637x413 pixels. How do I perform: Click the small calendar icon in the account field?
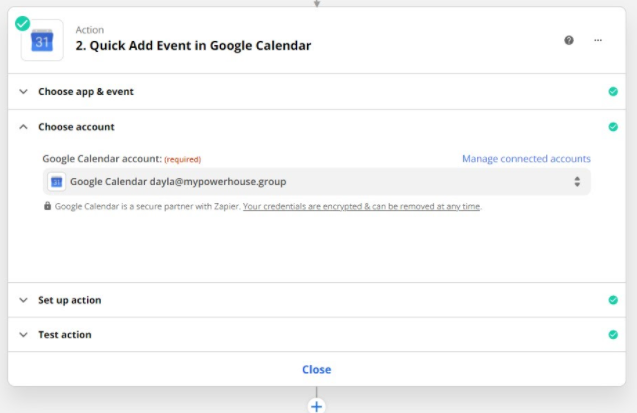(x=57, y=181)
